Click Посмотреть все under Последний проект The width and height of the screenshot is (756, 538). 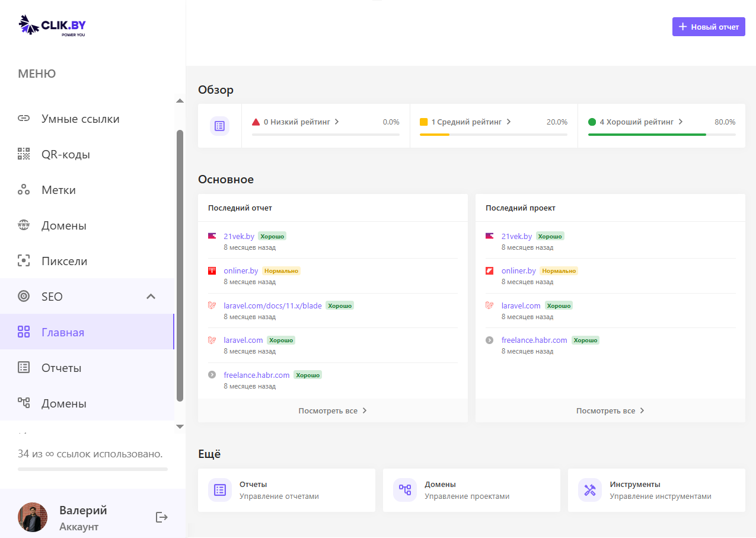(x=610, y=411)
